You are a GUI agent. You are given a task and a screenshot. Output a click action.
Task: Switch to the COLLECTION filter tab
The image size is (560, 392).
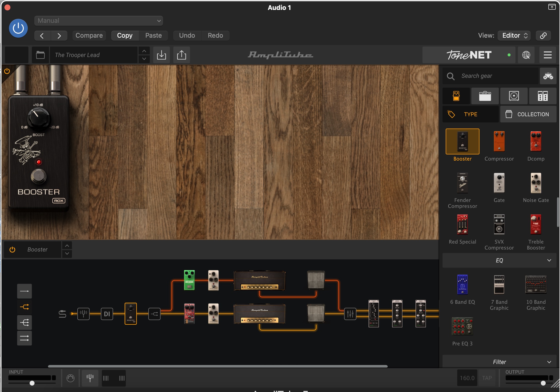pyautogui.click(x=528, y=114)
